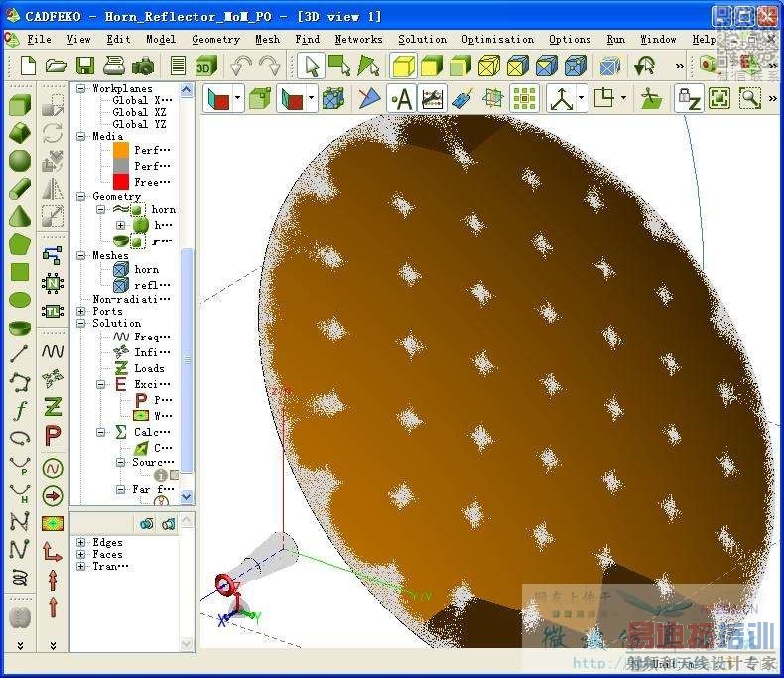Open the Solution menu
The image size is (784, 678).
click(x=422, y=39)
